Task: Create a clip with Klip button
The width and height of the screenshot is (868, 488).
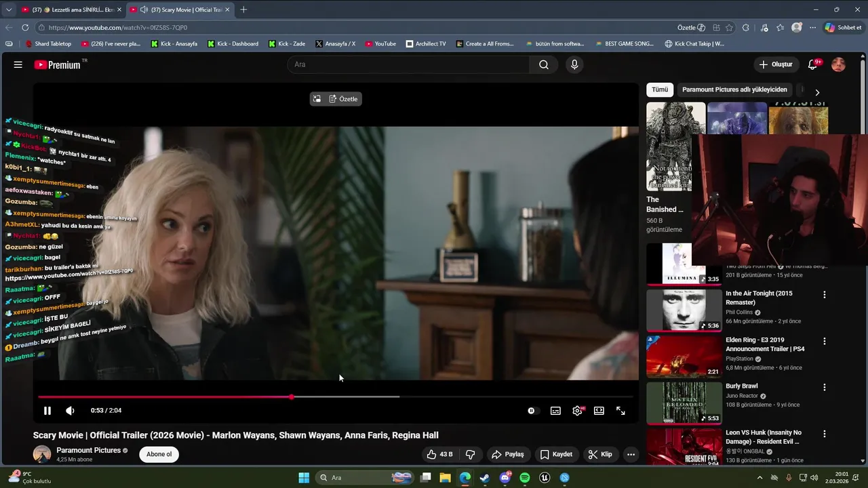Action: [x=600, y=454]
